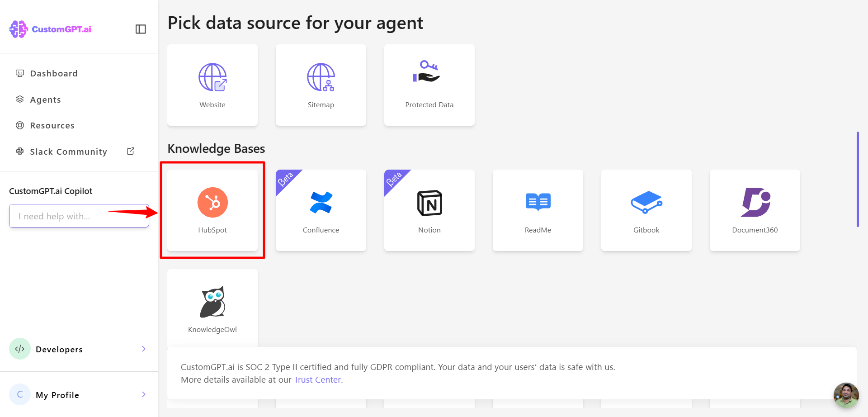Screen dimensions: 868x417
Task: Click the Slack Community icon
Action: [20, 151]
